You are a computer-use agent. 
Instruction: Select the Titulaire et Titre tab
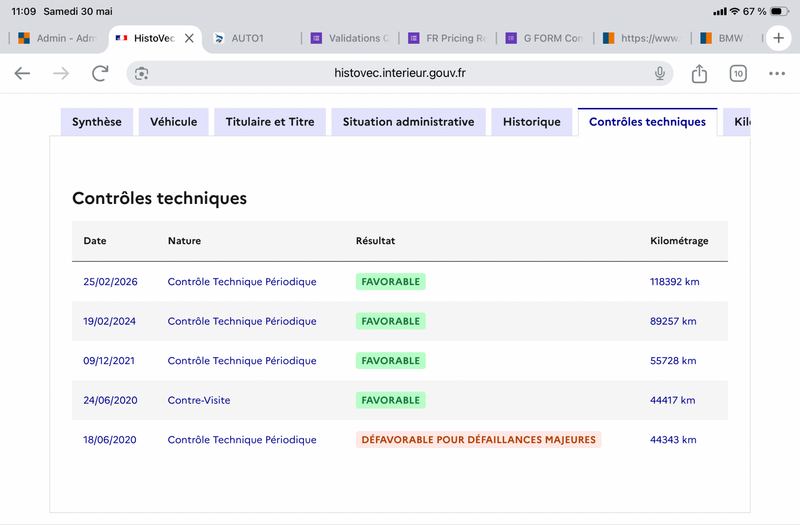[x=270, y=122]
